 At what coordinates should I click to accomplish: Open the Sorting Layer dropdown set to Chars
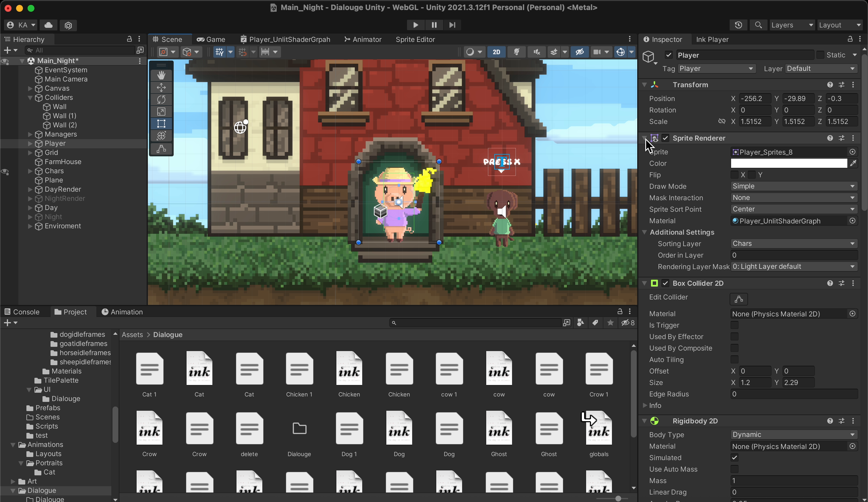(x=794, y=244)
